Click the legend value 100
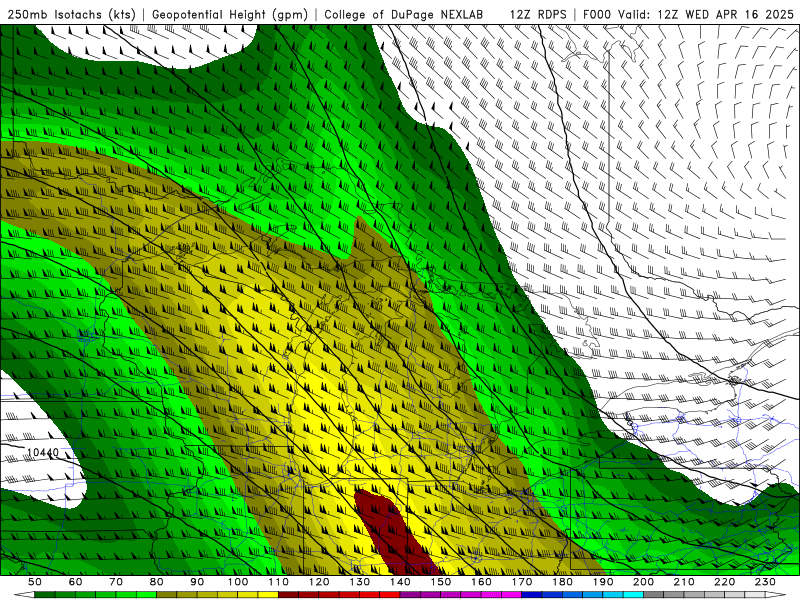800x600 pixels. 238,582
